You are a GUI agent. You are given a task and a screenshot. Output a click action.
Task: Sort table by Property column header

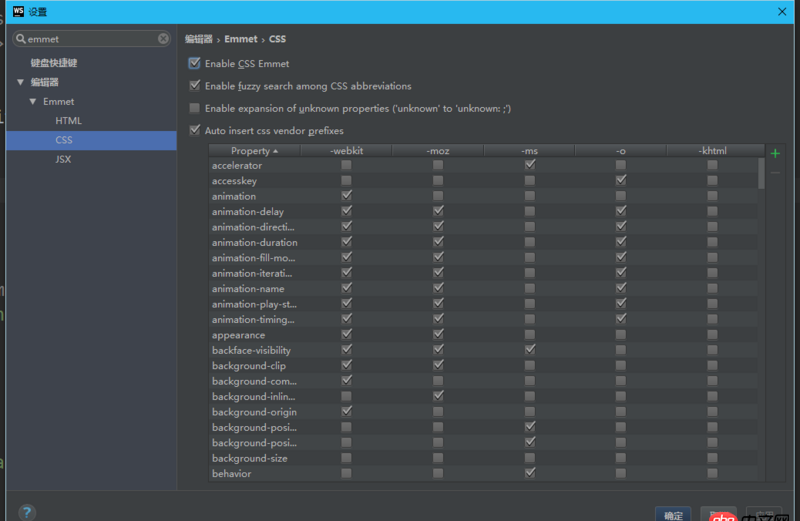[x=254, y=151]
